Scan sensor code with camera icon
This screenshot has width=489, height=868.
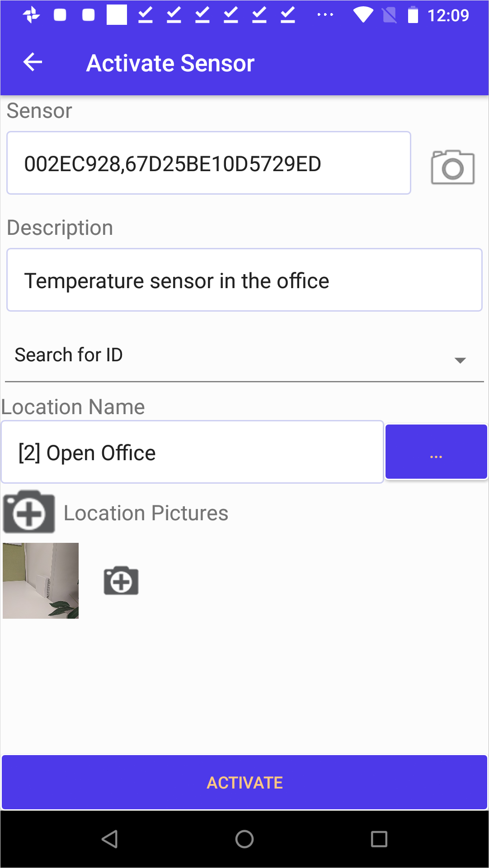(x=452, y=167)
